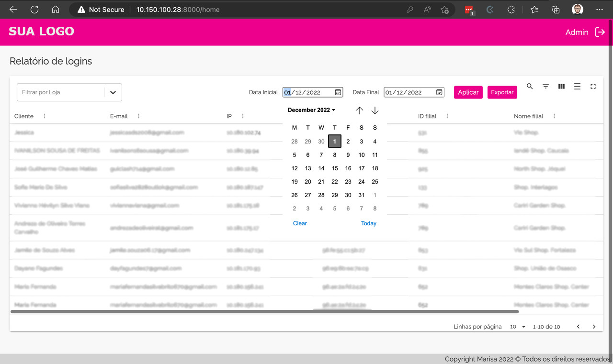Select December 15 in the calendar
This screenshot has width=613, height=364.
[334, 168]
